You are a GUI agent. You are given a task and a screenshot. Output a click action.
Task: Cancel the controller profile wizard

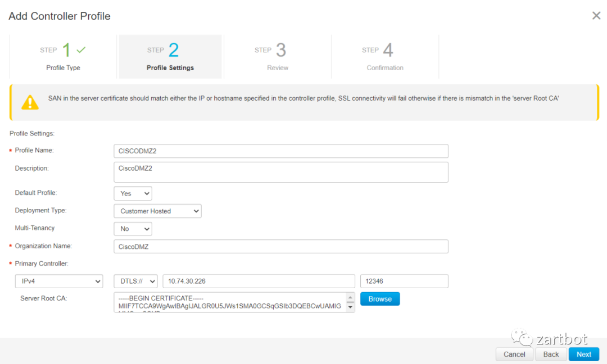coord(514,354)
